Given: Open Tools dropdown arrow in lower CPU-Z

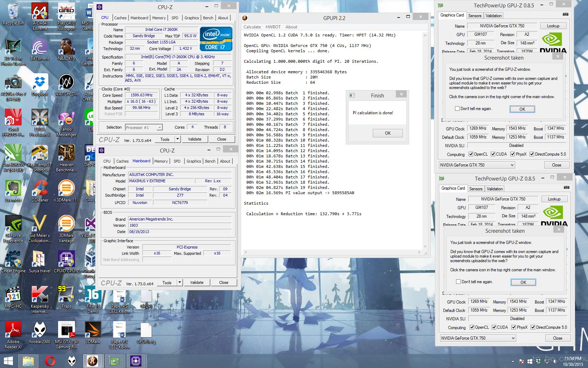Looking at the screenshot, I should click(180, 282).
